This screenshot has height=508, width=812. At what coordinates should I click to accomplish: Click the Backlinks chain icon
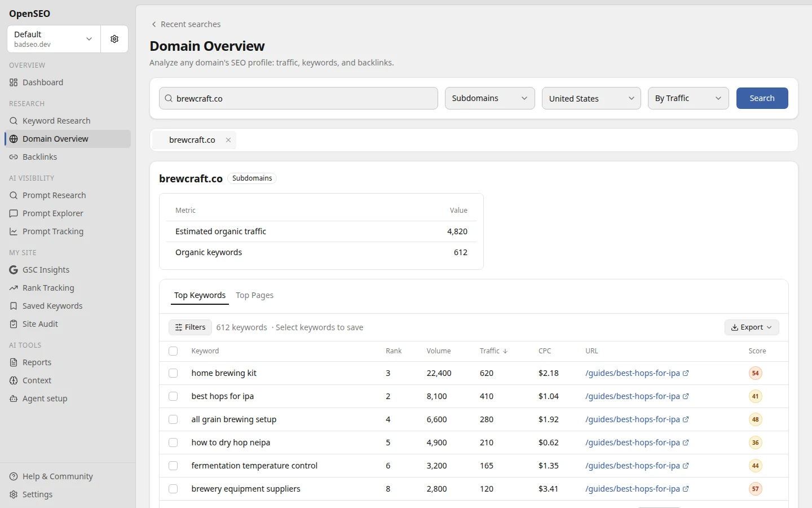[x=14, y=157]
